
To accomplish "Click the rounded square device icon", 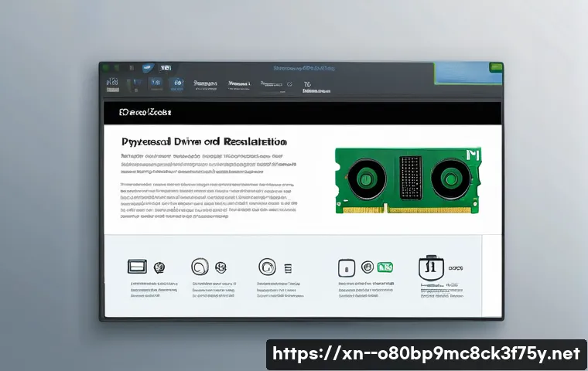I will (347, 267).
